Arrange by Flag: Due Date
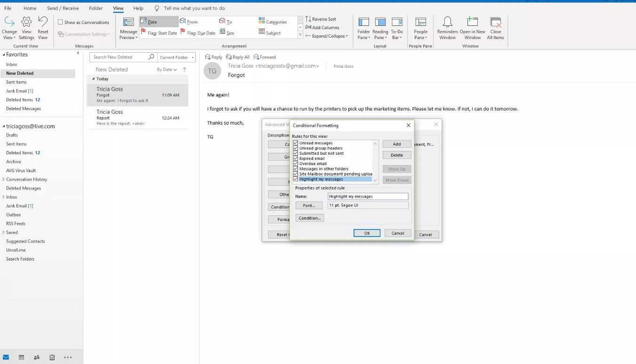636x364 pixels. point(198,33)
